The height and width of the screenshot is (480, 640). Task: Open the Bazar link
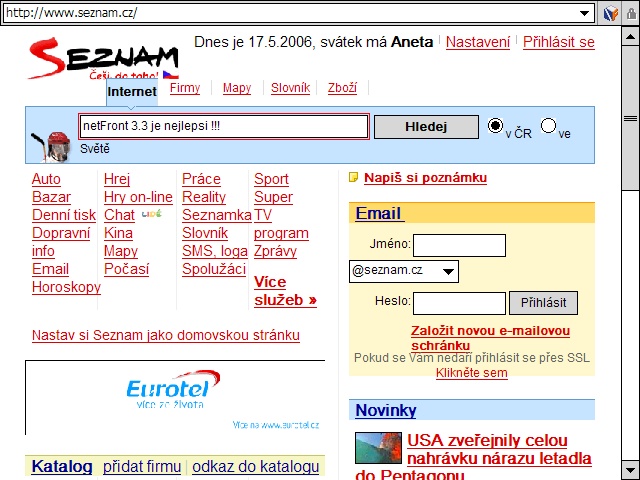(x=51, y=197)
